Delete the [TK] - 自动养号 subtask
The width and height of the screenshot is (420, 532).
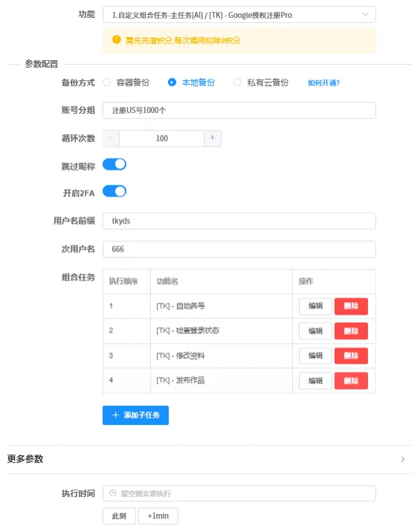point(351,306)
